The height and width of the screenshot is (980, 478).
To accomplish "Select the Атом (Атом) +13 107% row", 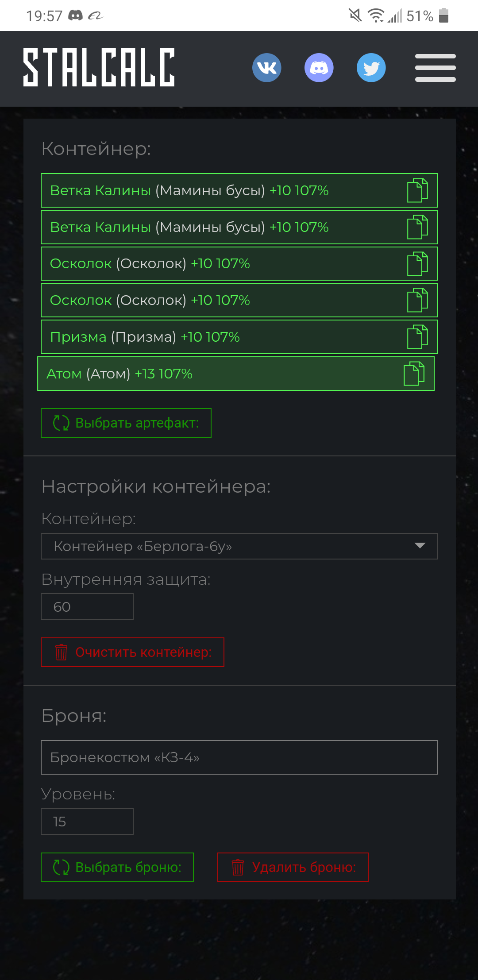I will tap(236, 374).
